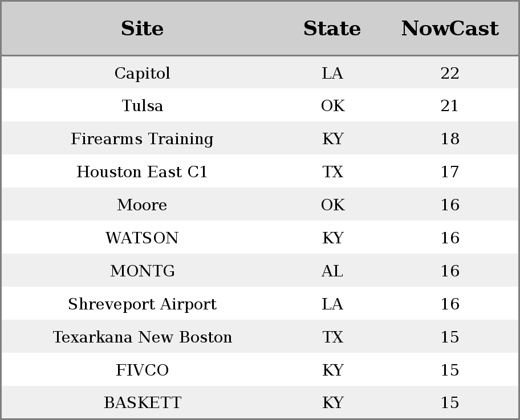
Task: Click the Site column header
Action: click(142, 28)
